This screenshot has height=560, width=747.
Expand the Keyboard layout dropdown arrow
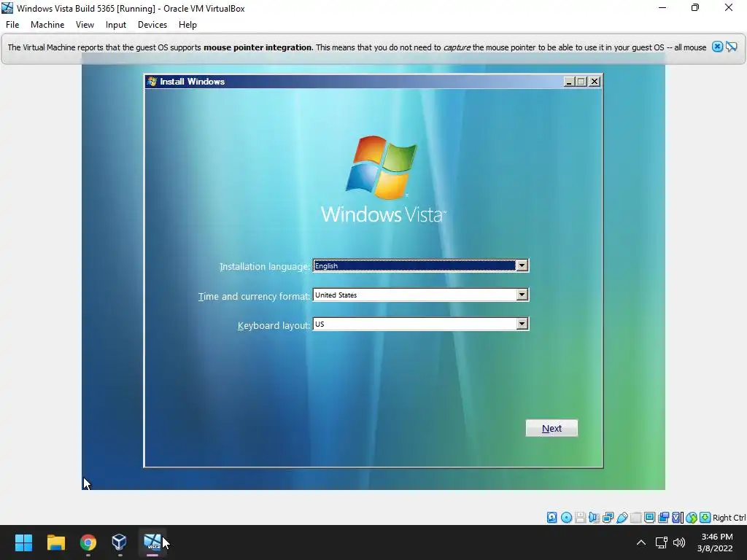(522, 324)
